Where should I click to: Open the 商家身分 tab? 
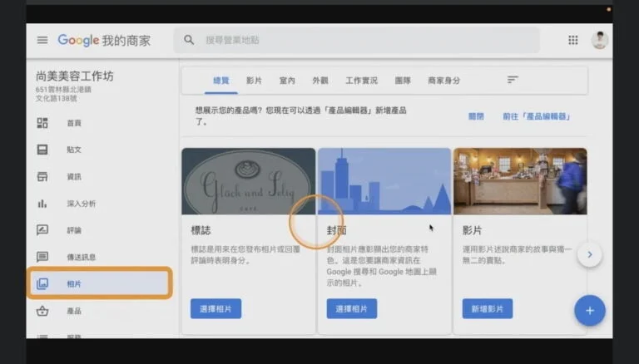coord(443,81)
